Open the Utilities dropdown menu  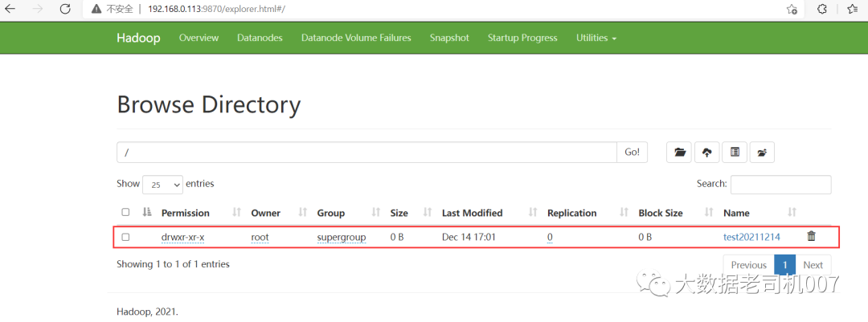click(x=596, y=38)
